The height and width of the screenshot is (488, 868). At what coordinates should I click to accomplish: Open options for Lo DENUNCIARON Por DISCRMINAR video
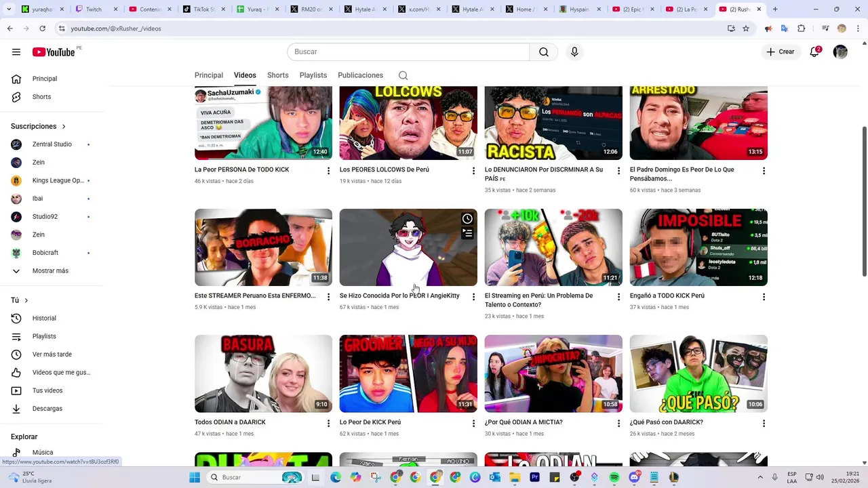[x=618, y=171]
